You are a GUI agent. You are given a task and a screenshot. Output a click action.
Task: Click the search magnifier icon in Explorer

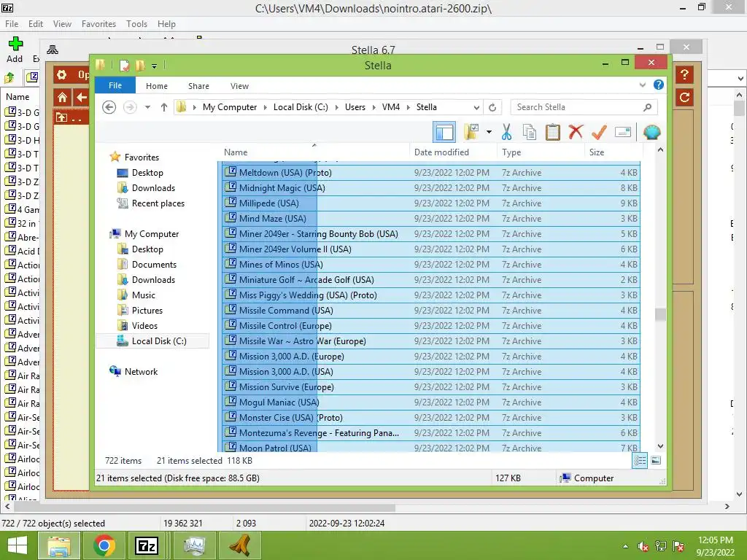647,107
